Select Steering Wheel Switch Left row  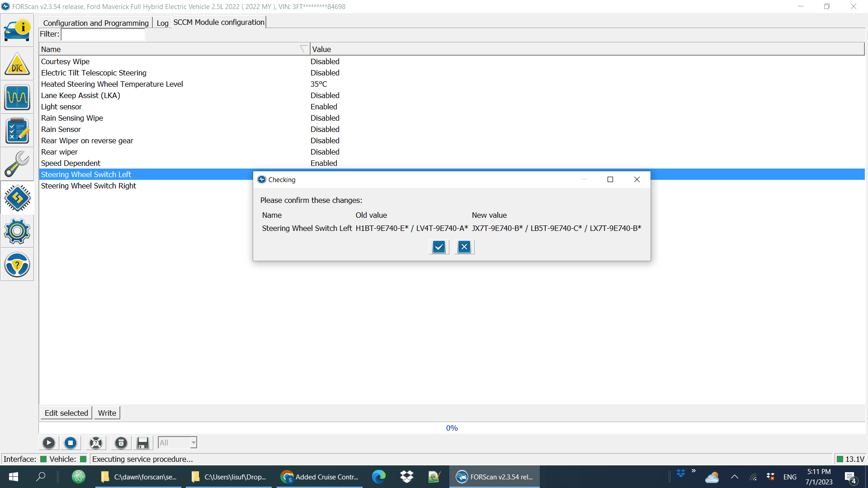[146, 174]
